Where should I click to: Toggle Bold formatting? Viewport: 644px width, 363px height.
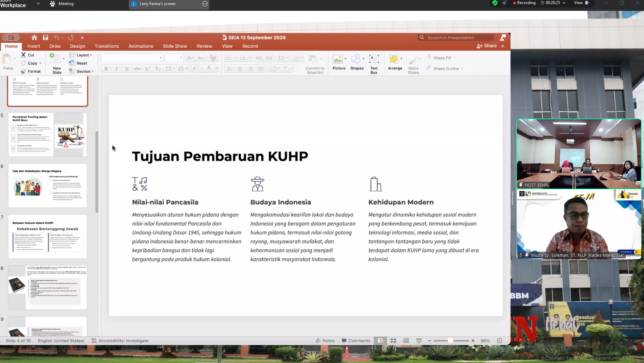(x=106, y=69)
